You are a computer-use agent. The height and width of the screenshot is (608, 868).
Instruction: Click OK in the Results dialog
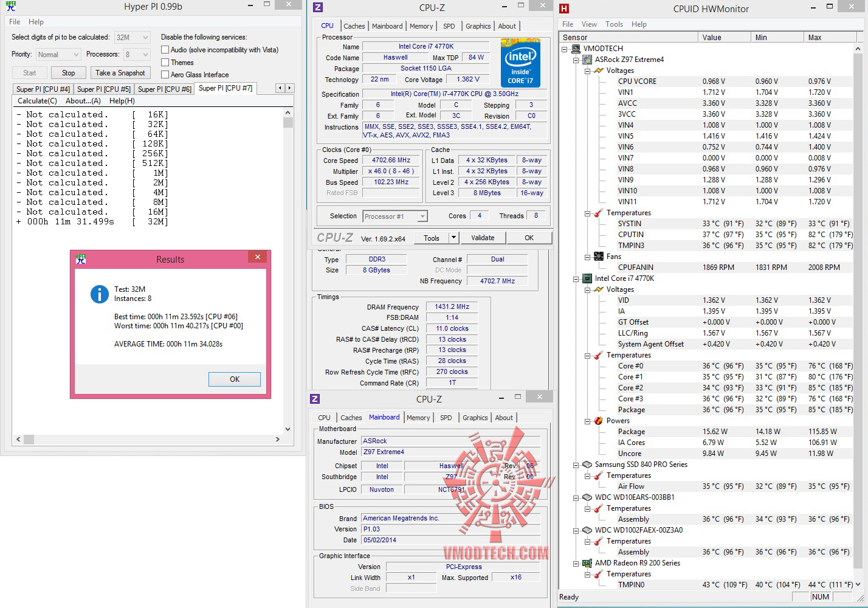tap(235, 379)
